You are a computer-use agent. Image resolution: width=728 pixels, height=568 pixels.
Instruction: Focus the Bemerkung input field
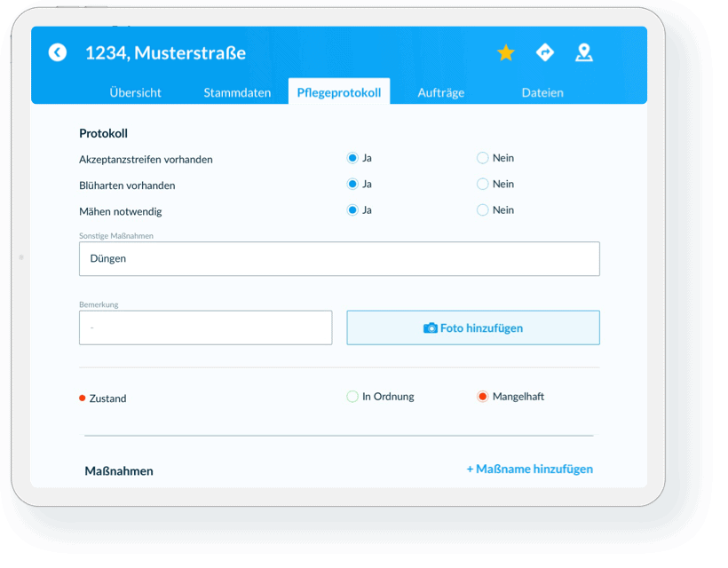(206, 327)
